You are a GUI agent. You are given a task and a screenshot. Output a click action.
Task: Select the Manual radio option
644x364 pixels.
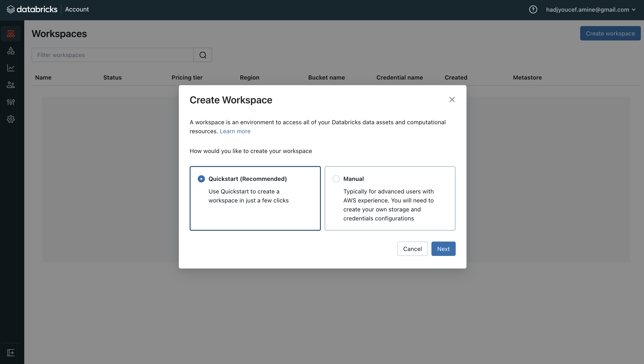(x=336, y=179)
